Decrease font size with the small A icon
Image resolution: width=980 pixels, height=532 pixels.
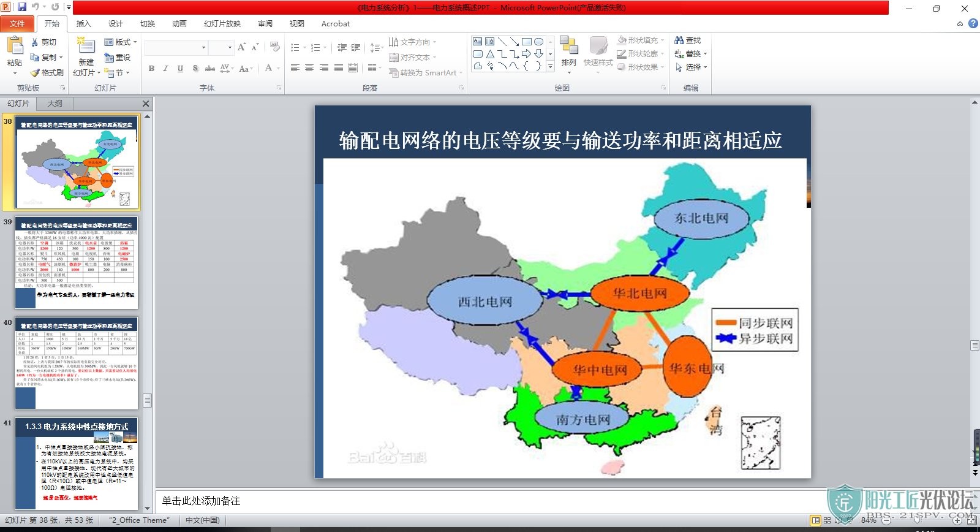[x=255, y=47]
